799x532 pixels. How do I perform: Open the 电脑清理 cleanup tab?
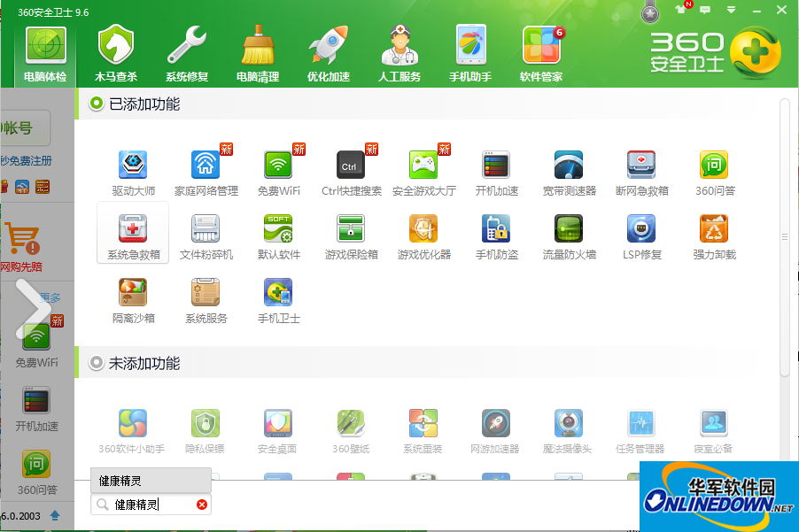coord(258,55)
